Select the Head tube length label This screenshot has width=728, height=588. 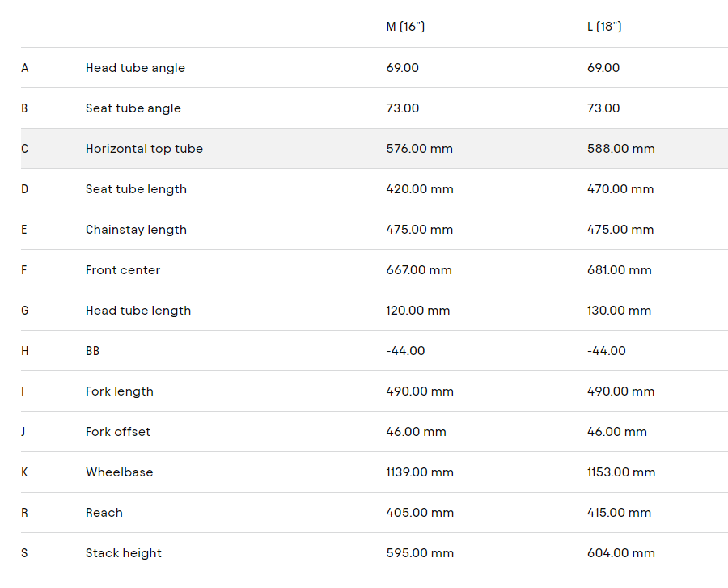138,311
